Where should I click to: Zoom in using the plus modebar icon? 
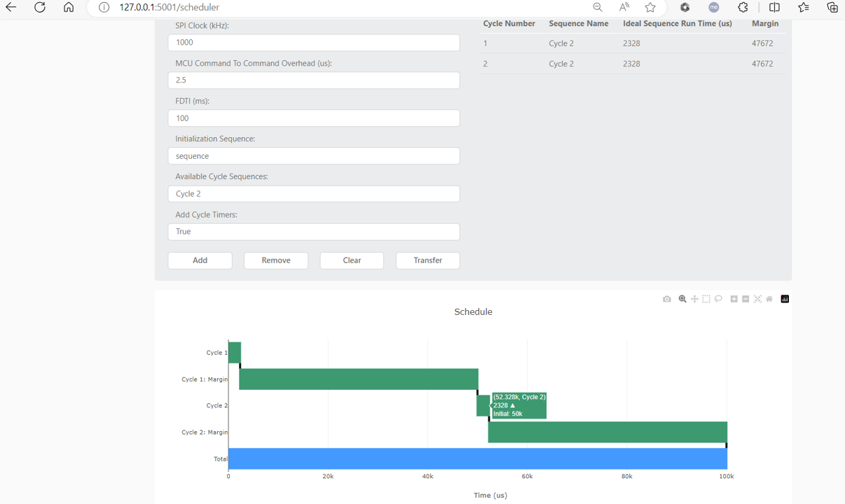coord(734,299)
